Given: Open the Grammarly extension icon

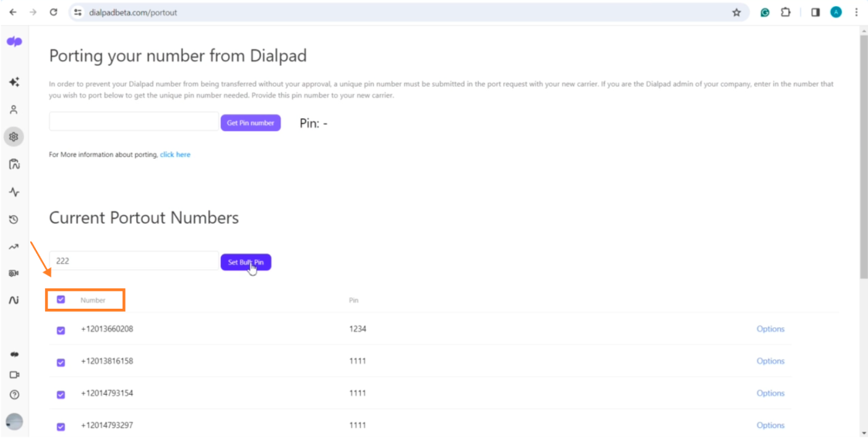Looking at the screenshot, I should click(x=765, y=12).
